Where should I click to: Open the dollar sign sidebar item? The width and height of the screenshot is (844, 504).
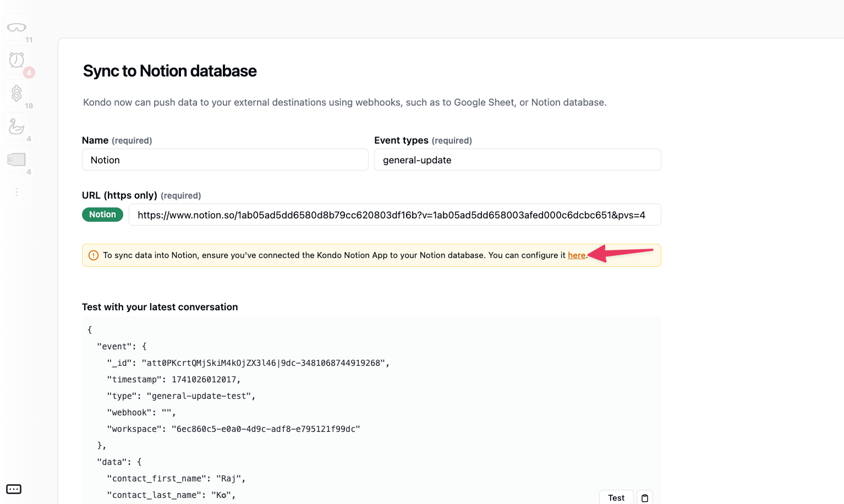point(17,93)
